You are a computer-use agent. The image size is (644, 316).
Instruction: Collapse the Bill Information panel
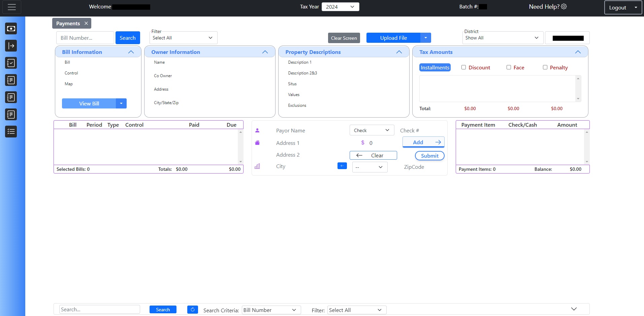click(131, 52)
